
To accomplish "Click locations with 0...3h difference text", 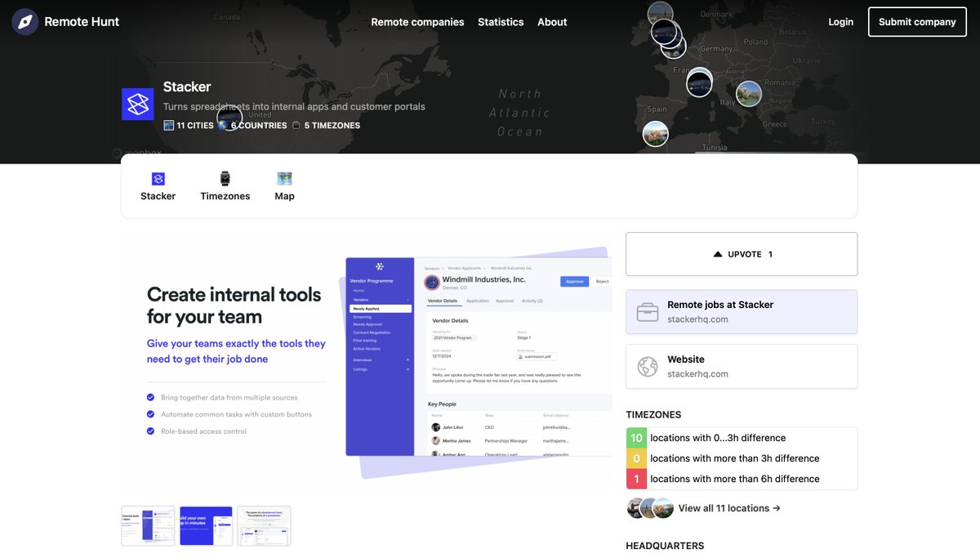I will [x=718, y=438].
